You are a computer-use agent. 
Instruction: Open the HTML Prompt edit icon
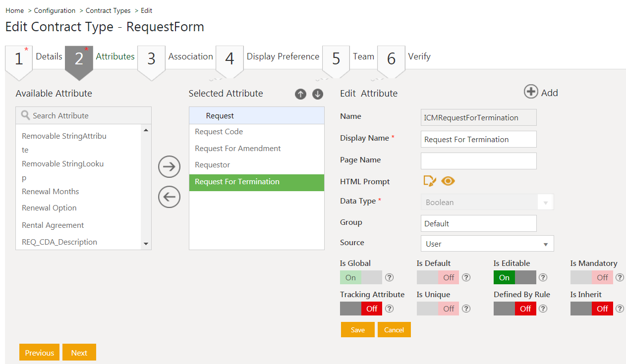pos(429,181)
